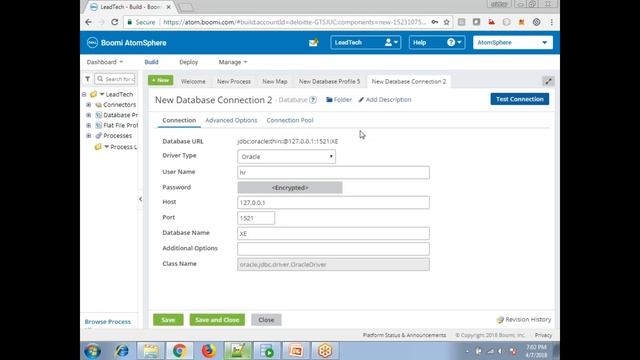Open the Help dropdown menu
Viewport: 640px width, 360px height.
tap(437, 42)
